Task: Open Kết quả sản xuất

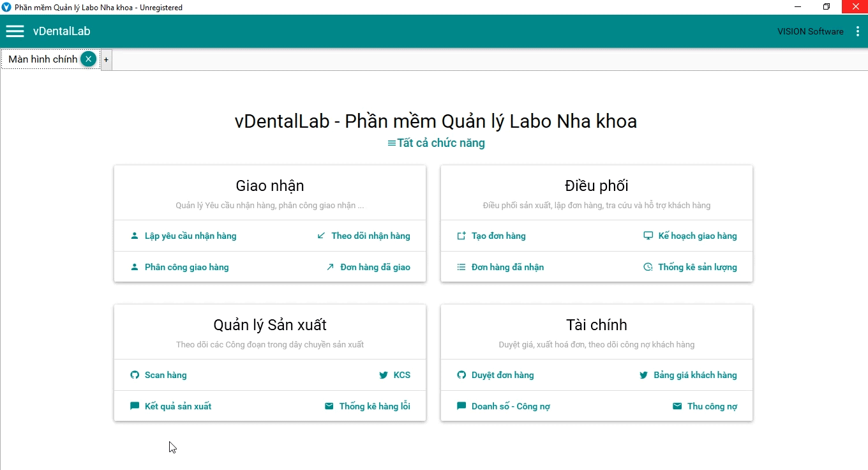Action: pyautogui.click(x=177, y=406)
